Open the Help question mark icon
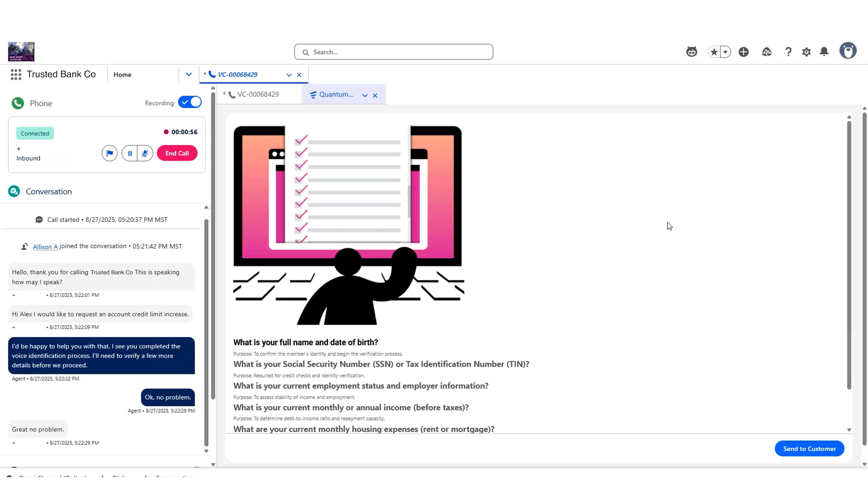 point(788,52)
